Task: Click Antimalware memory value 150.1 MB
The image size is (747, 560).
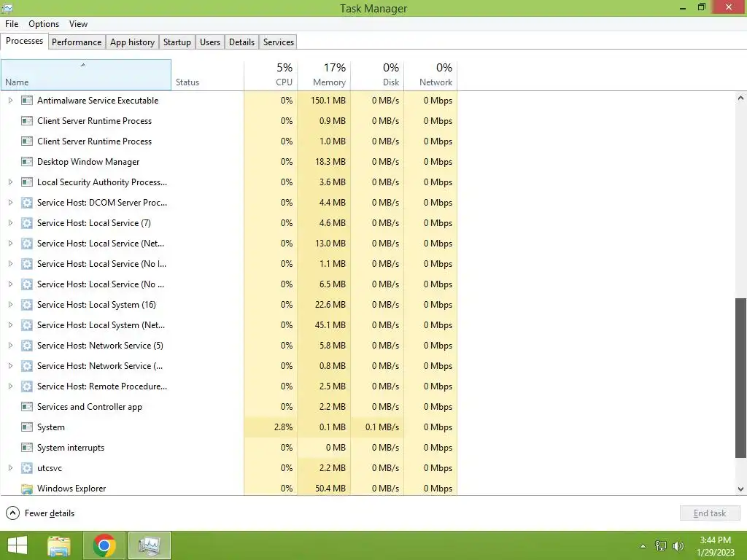Action: tap(328, 101)
